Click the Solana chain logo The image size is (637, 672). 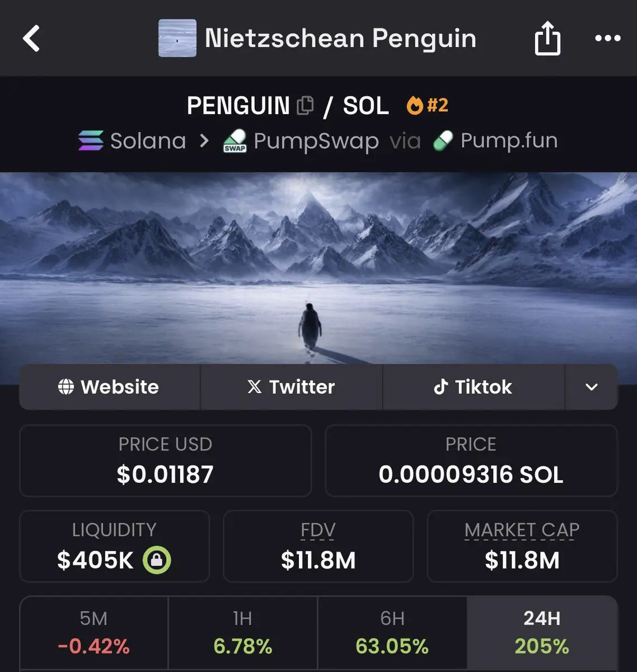coord(91,141)
